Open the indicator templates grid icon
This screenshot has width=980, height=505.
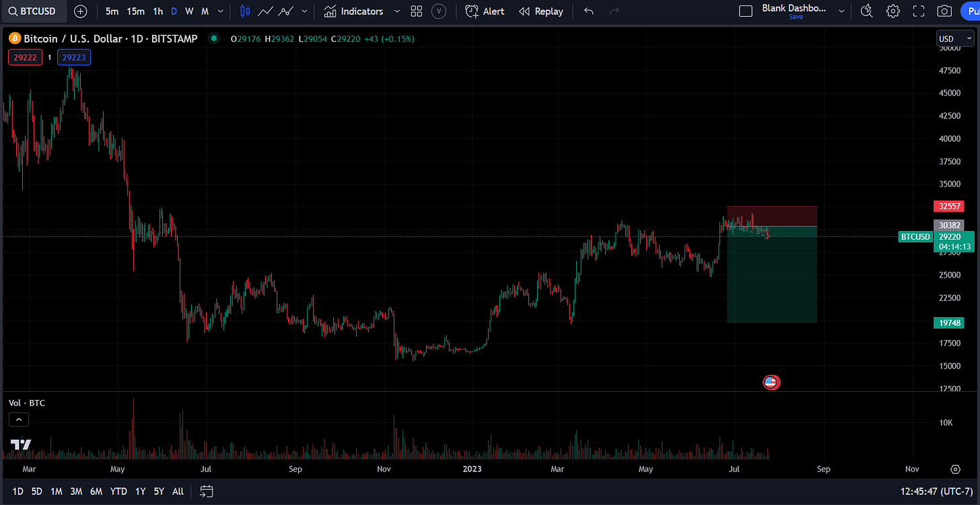417,11
